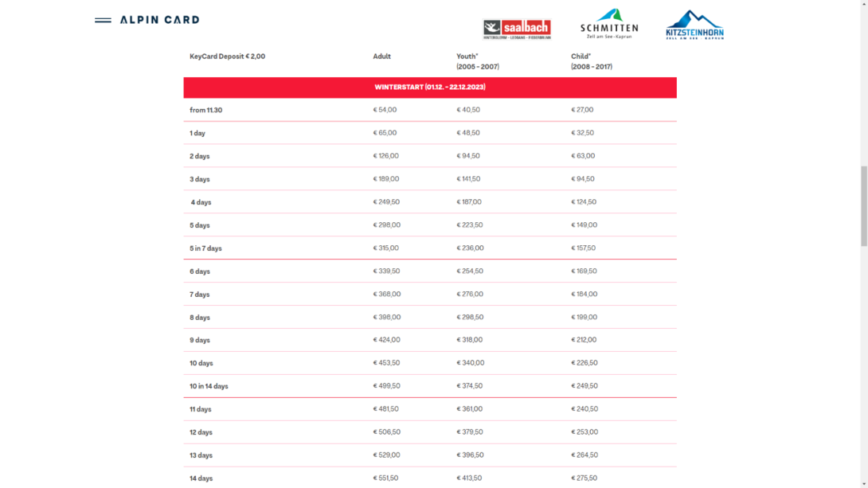
Task: Click the child price € 212,00
Action: 584,340
